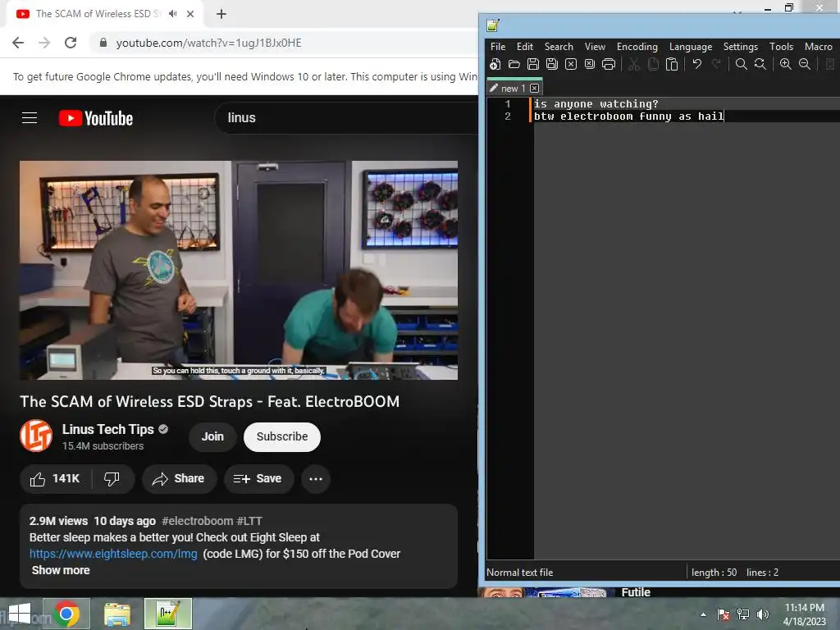The image size is (840, 630).
Task: Print the document from Notepad++ toolbar
Action: pyautogui.click(x=609, y=64)
